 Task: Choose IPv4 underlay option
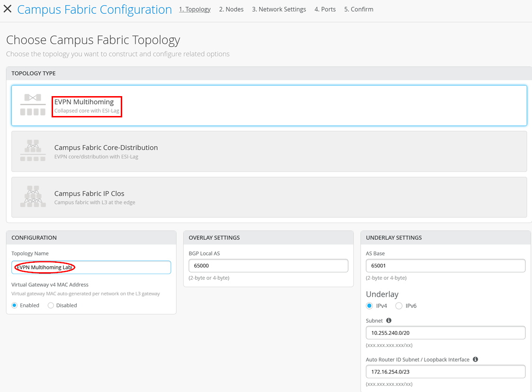370,306
